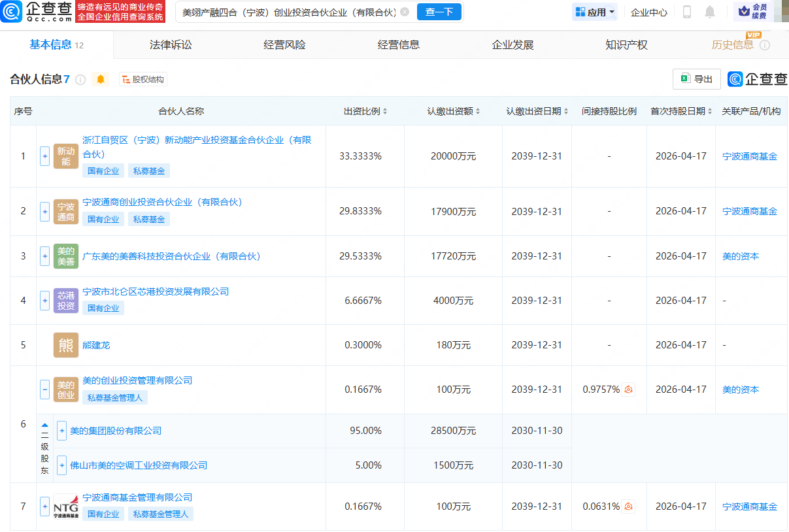Viewport: 789px width, 532px height.
Task: Open 宁波通商创业投资合伙企业 link
Action: pyautogui.click(x=162, y=203)
